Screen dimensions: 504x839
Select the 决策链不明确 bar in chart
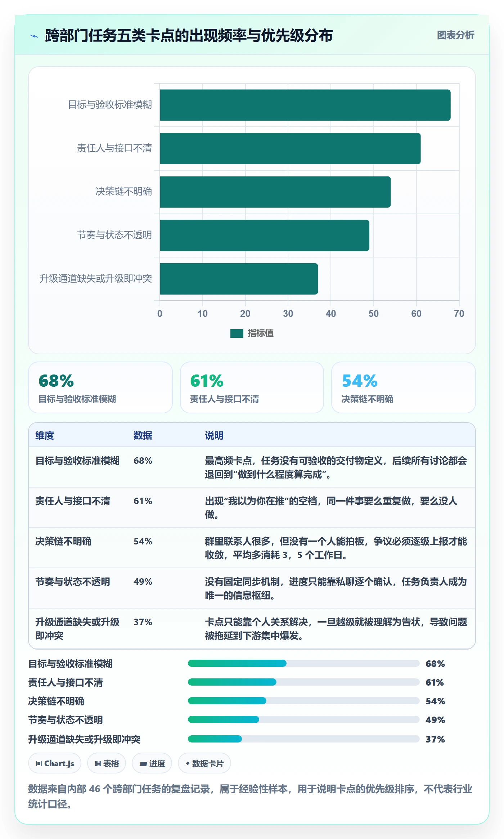click(275, 192)
